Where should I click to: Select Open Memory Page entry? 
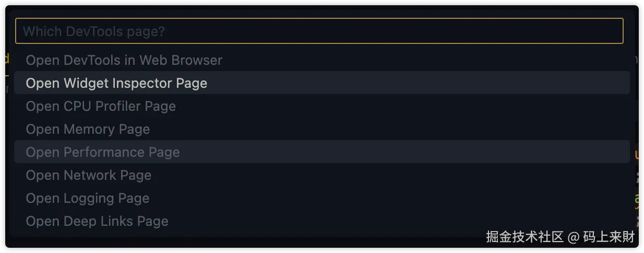point(88,129)
